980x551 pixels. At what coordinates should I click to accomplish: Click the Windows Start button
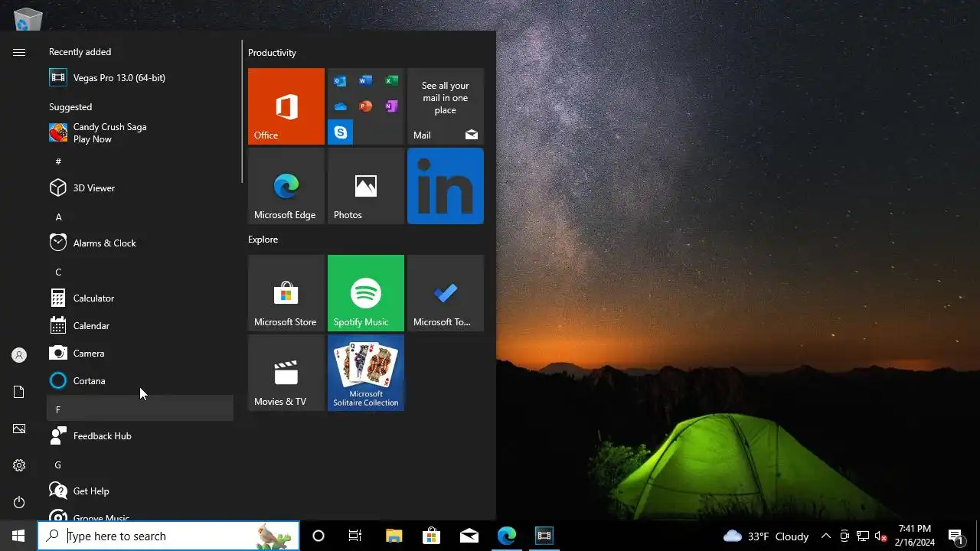pyautogui.click(x=18, y=536)
